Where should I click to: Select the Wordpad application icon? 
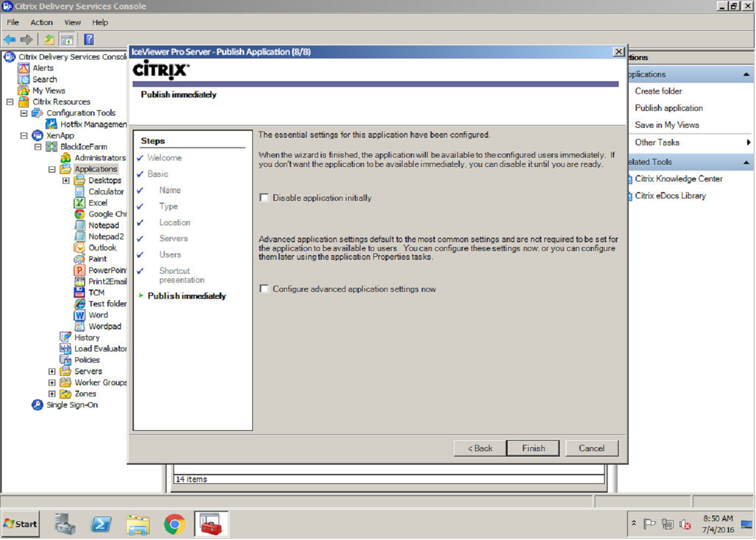(x=79, y=326)
